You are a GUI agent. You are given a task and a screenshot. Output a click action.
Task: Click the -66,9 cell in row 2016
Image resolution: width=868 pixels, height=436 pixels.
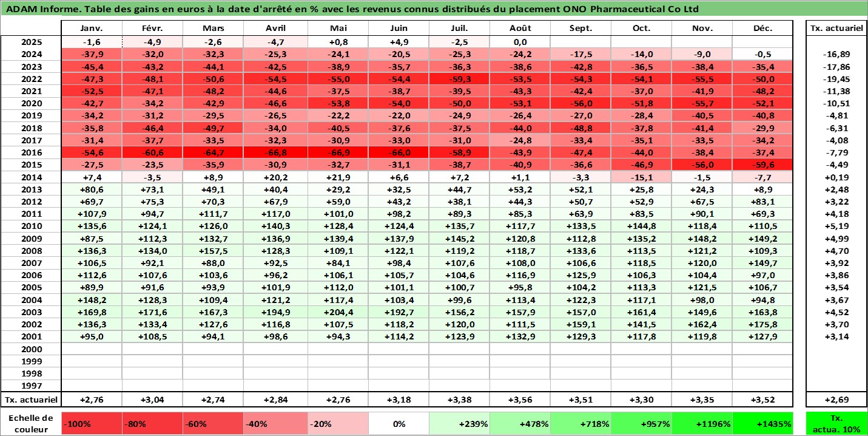point(338,151)
